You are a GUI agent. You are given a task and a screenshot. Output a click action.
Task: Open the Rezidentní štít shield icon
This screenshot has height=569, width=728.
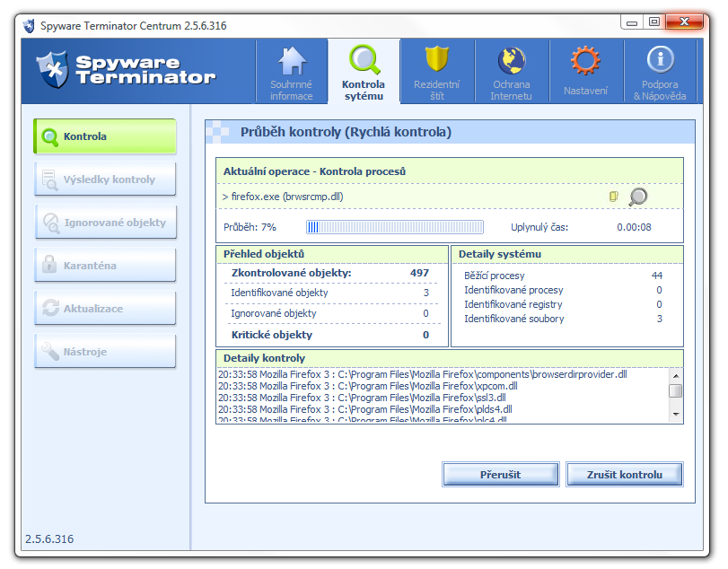(437, 59)
